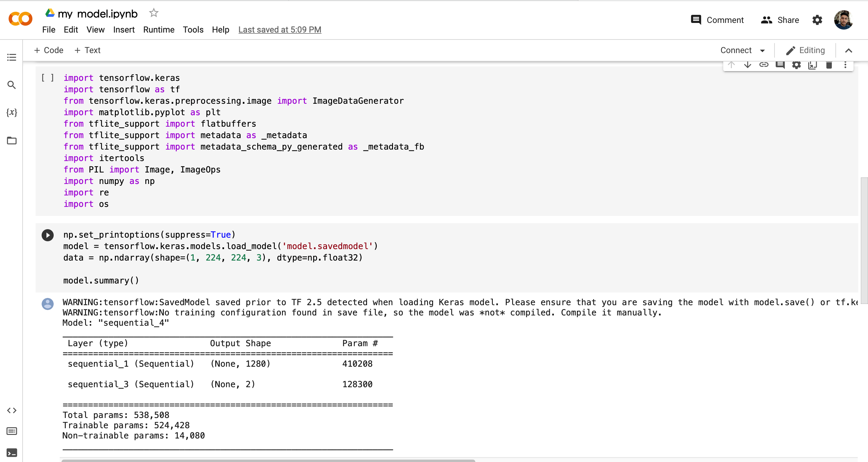Open the Files browser panel
The height and width of the screenshot is (462, 868).
point(12,141)
